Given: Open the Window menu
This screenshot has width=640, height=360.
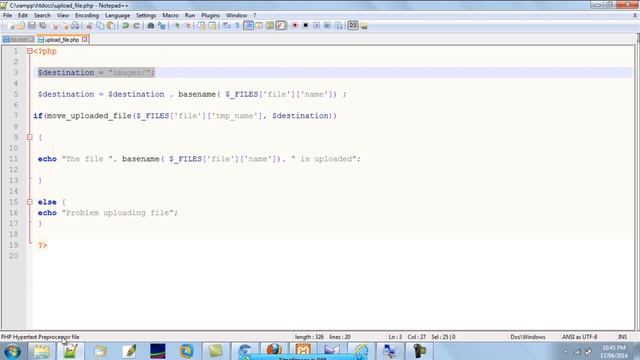Looking at the screenshot, I should 236,15.
